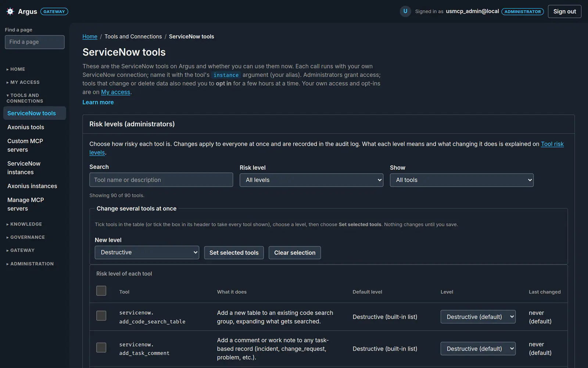Open Level dropdown for add_task_comment
Viewport: 588px width, 368px height.
[478, 348]
